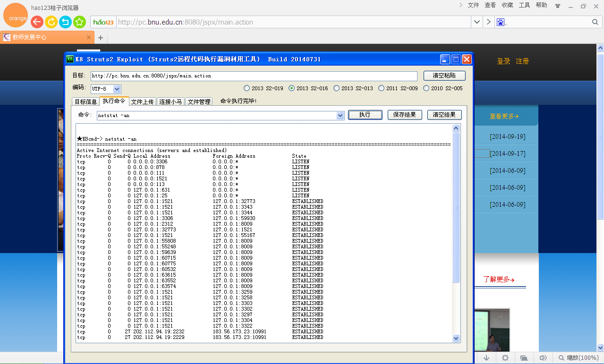Click the 保存结果 button
Viewport: 604px width, 364px height.
405,115
